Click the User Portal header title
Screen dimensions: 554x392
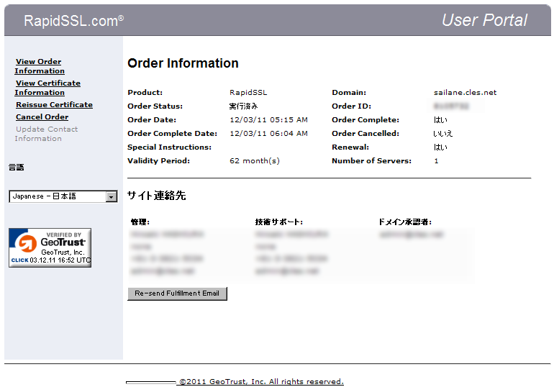click(484, 20)
